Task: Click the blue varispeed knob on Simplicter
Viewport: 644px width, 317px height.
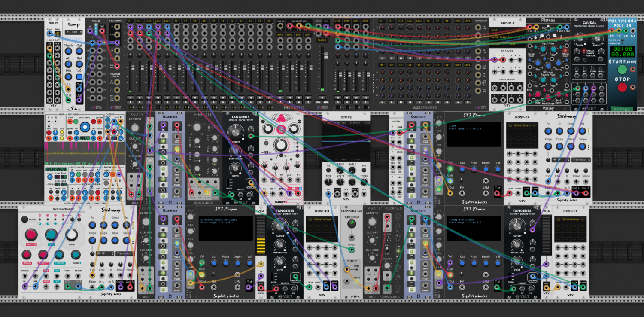Action: (x=85, y=127)
